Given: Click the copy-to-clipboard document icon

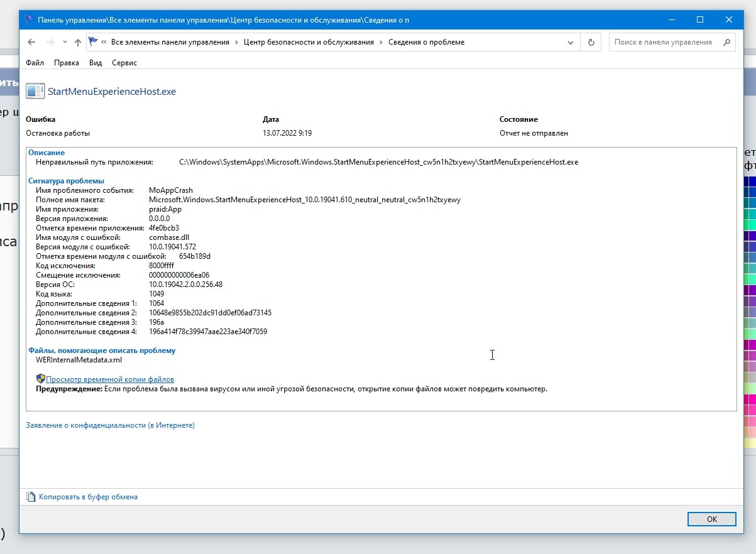Looking at the screenshot, I should click(x=31, y=497).
